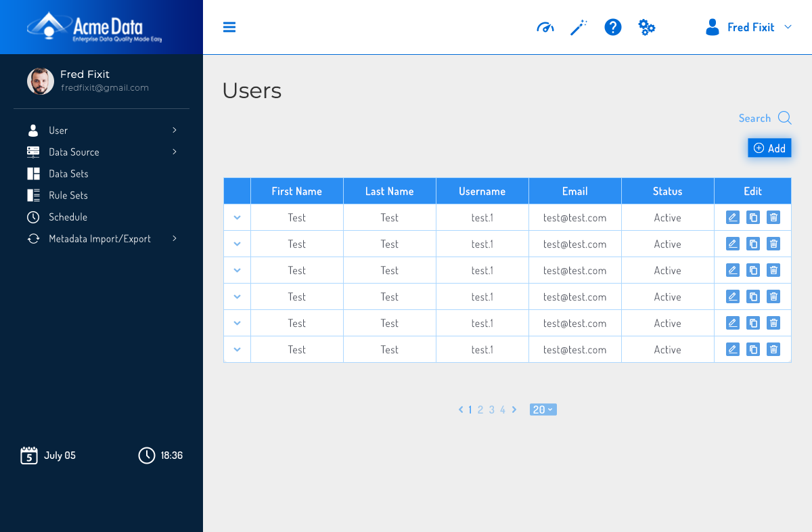This screenshot has height=532, width=812.
Task: Open the Fred Fixit account dropdown arrow
Action: [788, 27]
